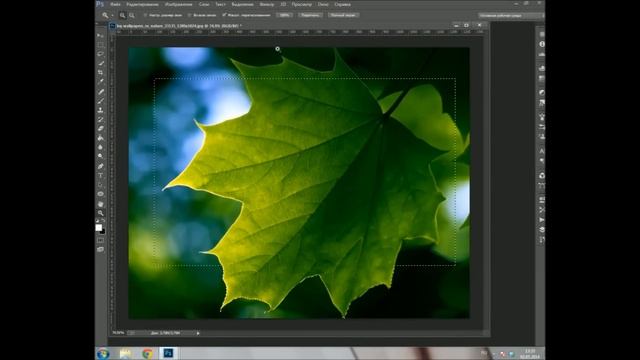Screen dimensions: 640x360
Task: Choose Zoom Out mode in options bar
Action: pyautogui.click(x=132, y=15)
